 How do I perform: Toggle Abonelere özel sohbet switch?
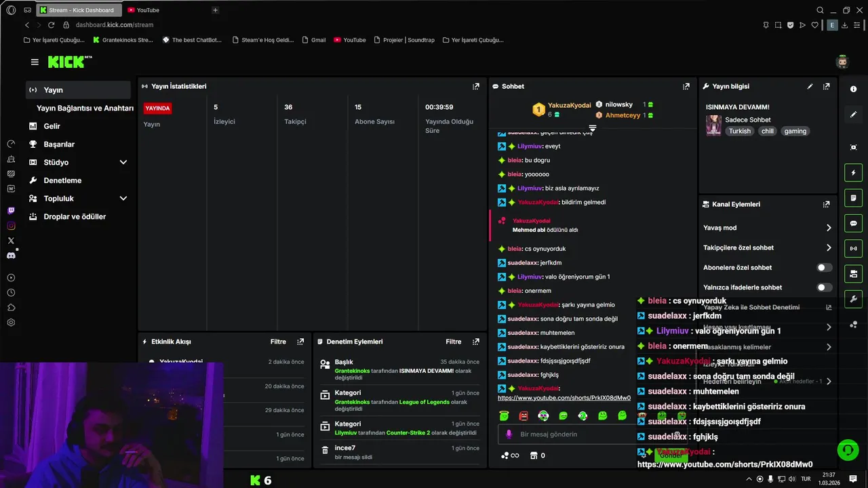click(824, 268)
